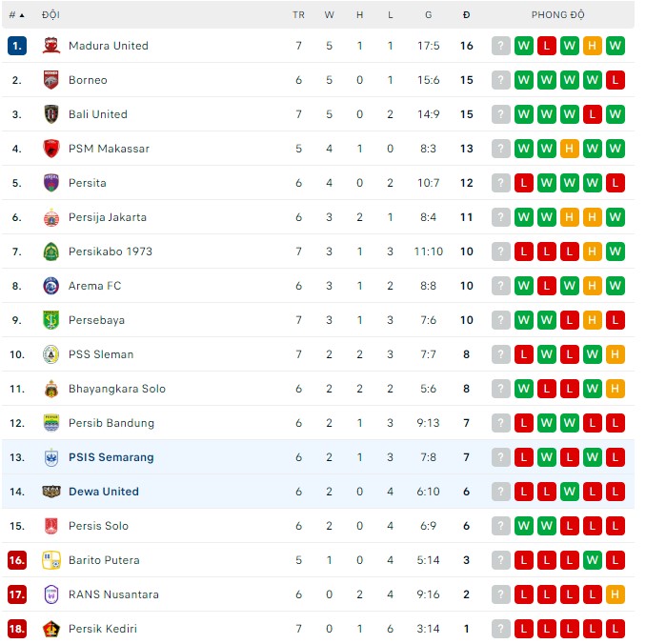Viewport: 646px width, 644px height.
Task: Click RANS Nusantara's orange H form badge
Action: [x=615, y=594]
